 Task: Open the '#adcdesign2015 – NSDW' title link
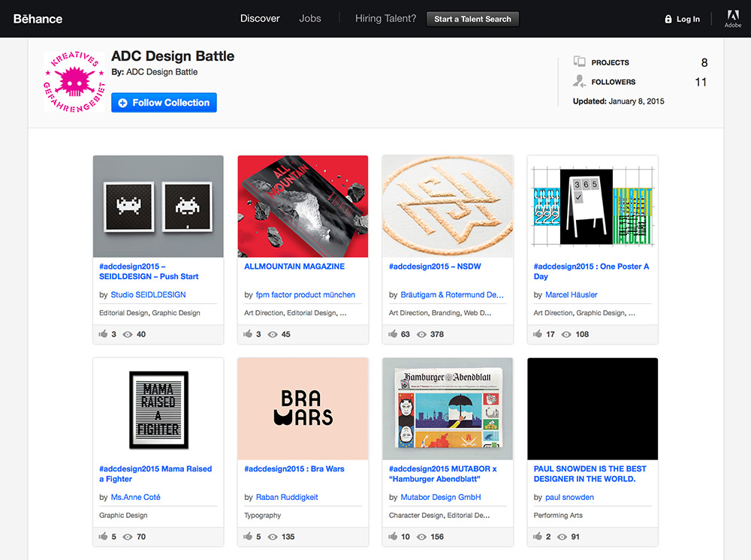[x=435, y=266]
